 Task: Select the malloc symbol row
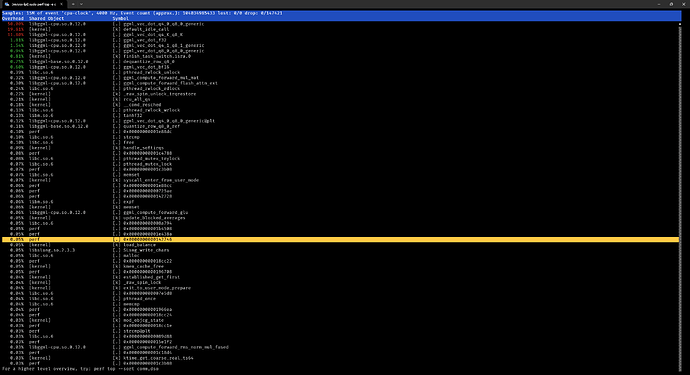point(341,256)
